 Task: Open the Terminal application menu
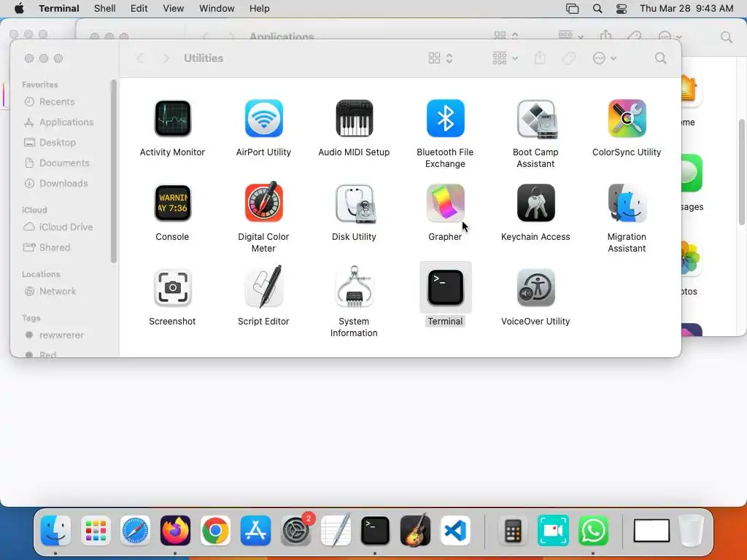point(59,9)
